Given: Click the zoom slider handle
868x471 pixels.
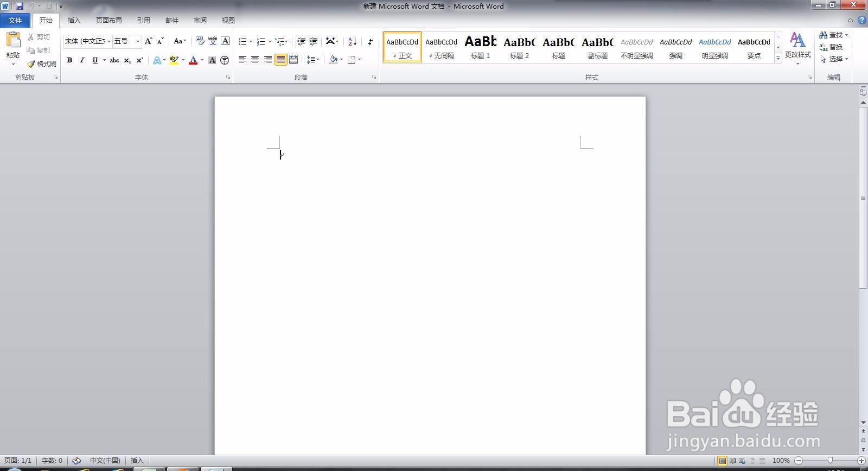Looking at the screenshot, I should [829, 461].
